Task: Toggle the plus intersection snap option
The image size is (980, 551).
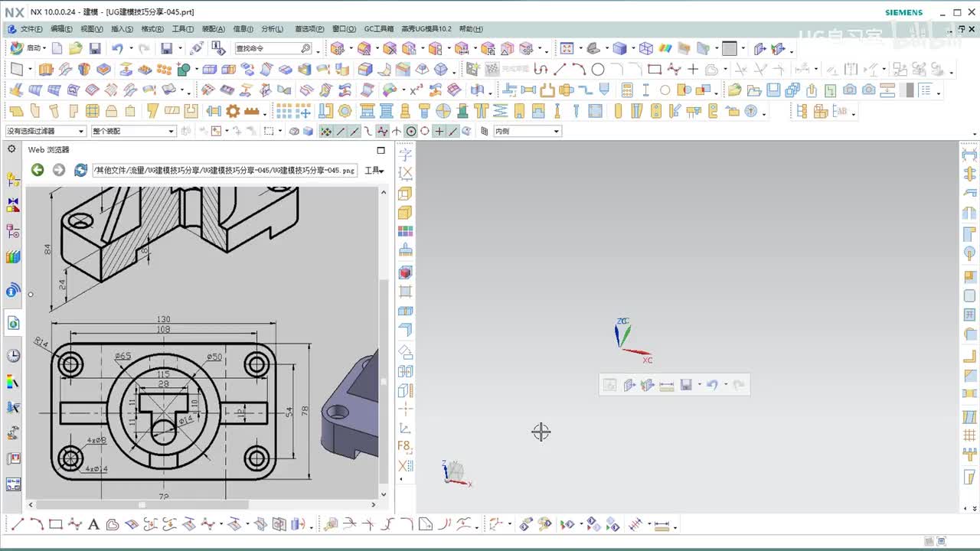Action: pos(439,131)
